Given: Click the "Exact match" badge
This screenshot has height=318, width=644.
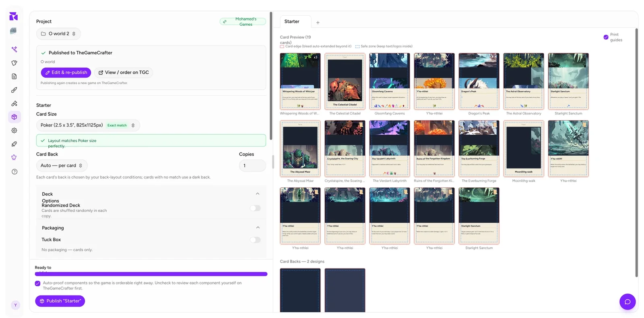Looking at the screenshot, I should click(x=117, y=125).
